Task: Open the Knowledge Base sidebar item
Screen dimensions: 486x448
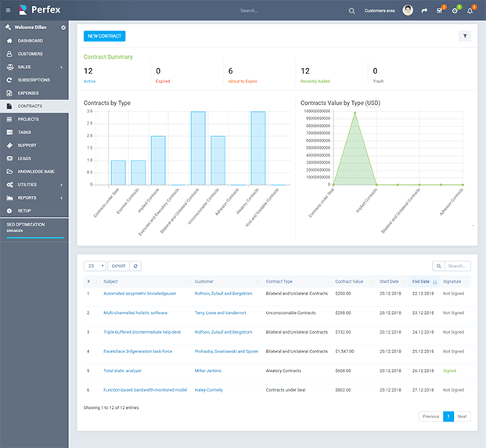Action: (36, 171)
